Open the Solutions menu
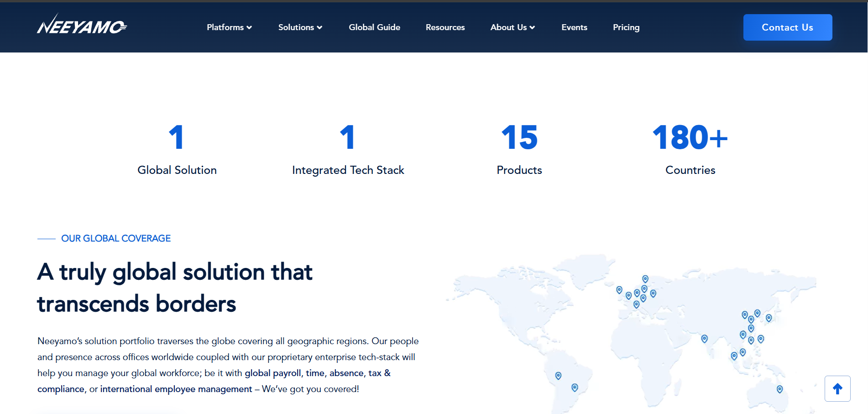 [x=300, y=27]
